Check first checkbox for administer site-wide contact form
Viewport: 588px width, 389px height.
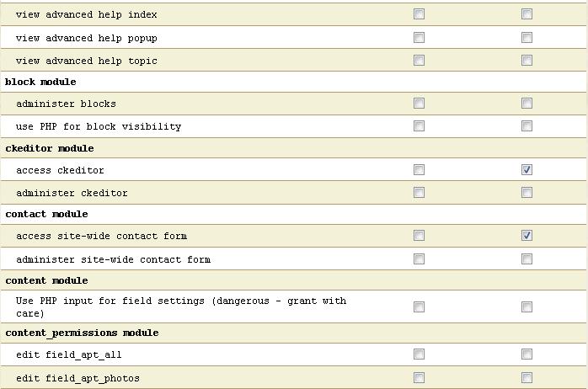pos(419,259)
